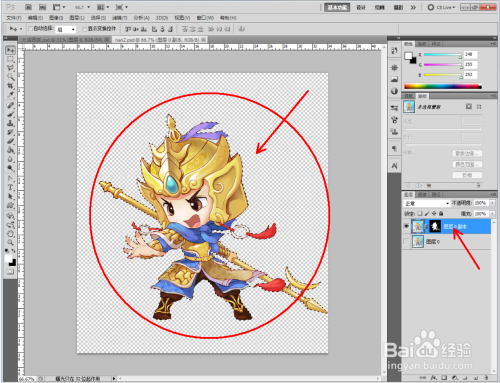Select the Eraser tool
Viewport: 500px width, 383px height.
tap(11, 141)
